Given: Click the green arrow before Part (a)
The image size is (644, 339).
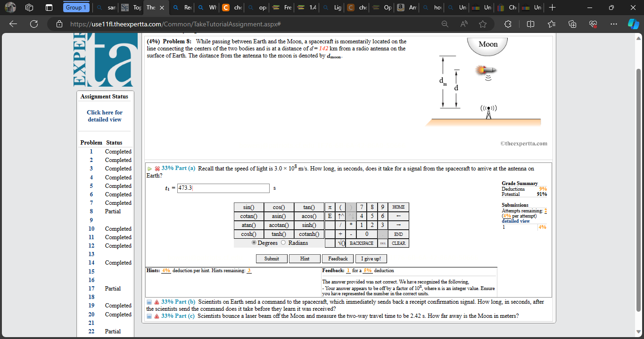Looking at the screenshot, I should 150,169.
